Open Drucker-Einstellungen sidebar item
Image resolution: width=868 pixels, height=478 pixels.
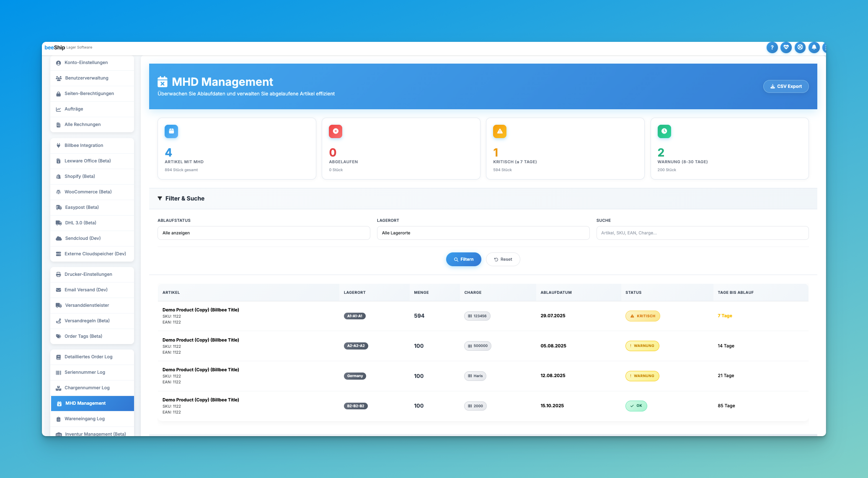click(x=88, y=275)
